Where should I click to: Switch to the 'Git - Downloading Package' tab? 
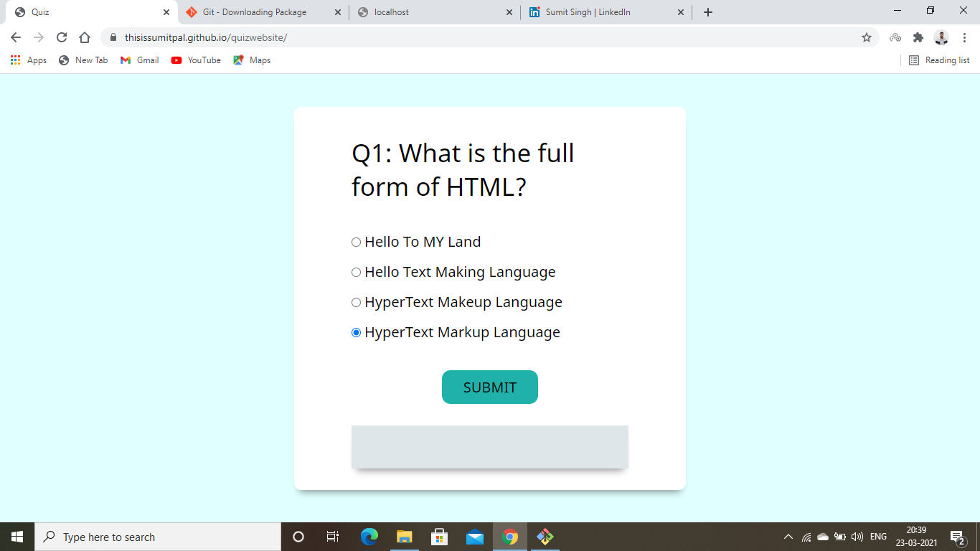click(263, 12)
